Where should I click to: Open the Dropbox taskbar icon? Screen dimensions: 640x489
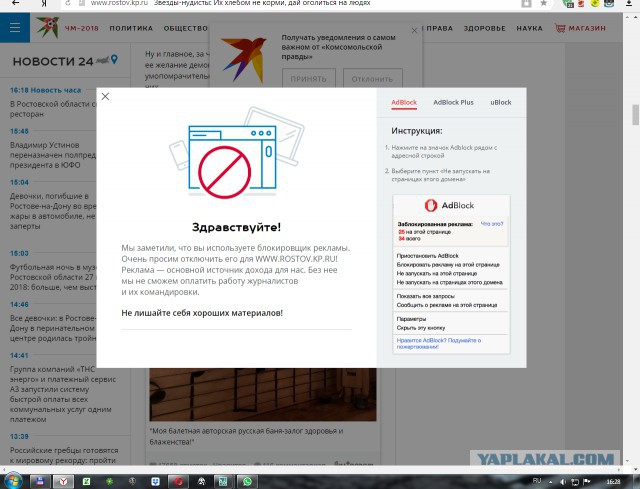(156, 482)
